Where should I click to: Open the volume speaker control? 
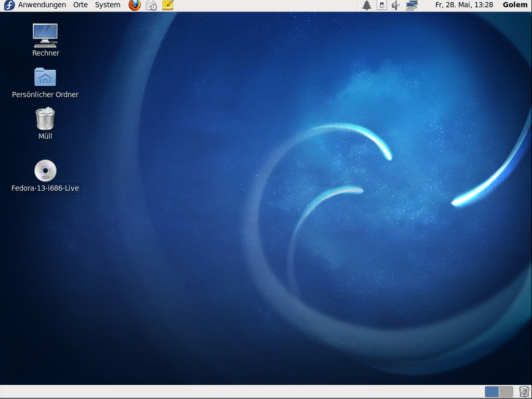(x=395, y=5)
